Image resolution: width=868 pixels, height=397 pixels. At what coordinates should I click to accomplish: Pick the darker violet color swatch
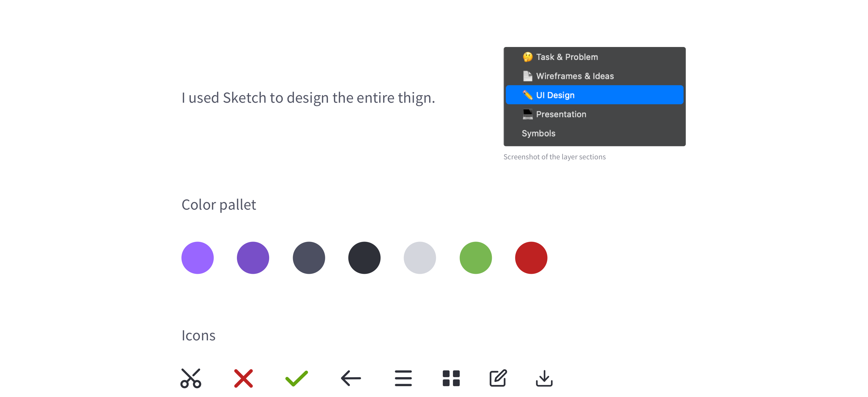tap(253, 258)
